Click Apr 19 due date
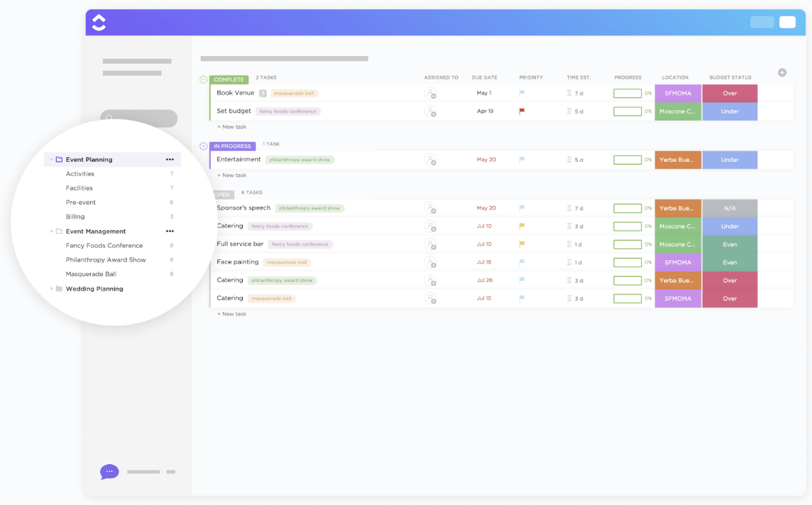The height and width of the screenshot is (505, 812). tap(485, 111)
